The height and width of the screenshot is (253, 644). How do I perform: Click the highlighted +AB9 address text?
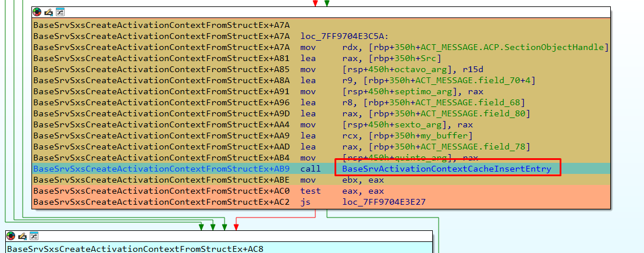coord(161,169)
